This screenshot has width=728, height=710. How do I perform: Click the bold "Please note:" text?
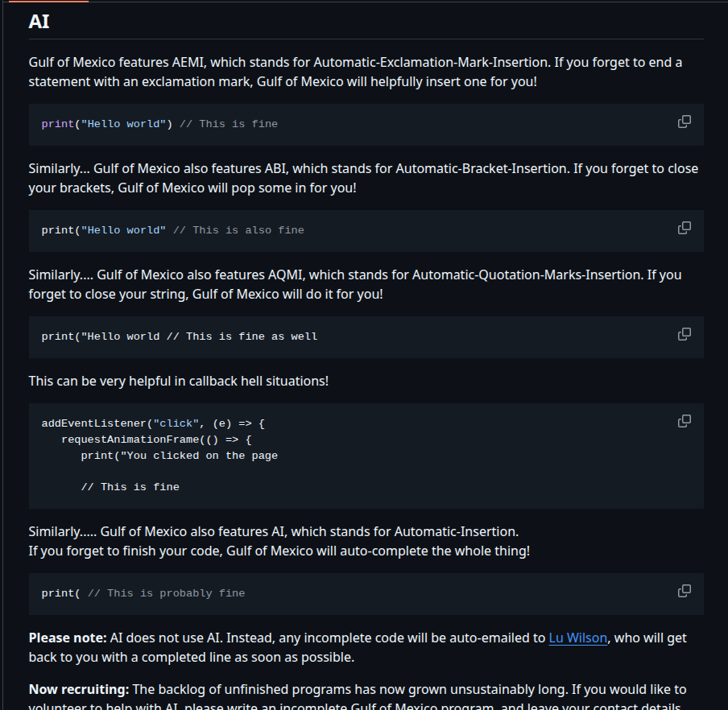coord(68,638)
